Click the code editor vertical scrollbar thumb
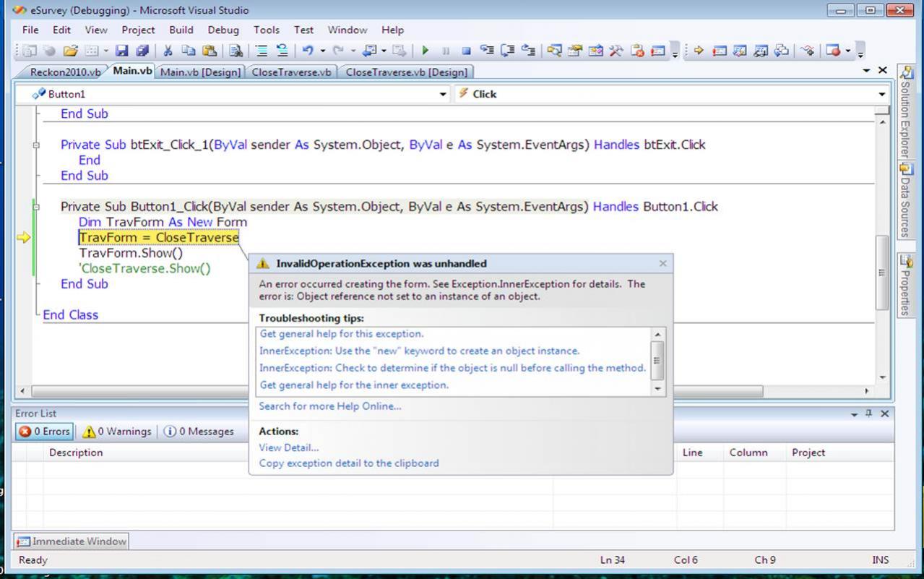The image size is (924, 579). pos(882,273)
